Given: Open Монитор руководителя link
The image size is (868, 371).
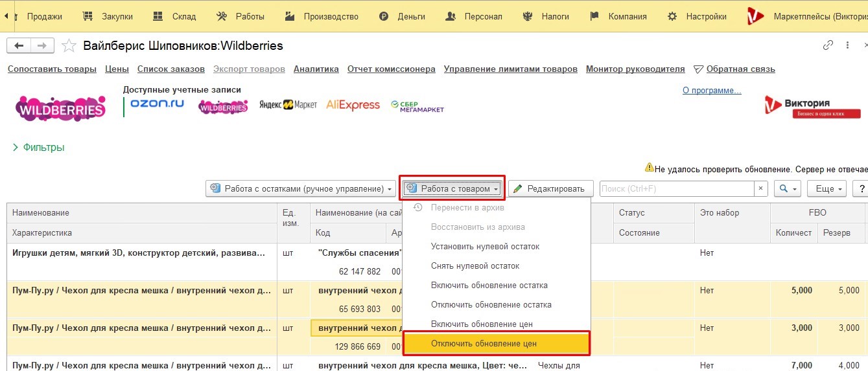Looking at the screenshot, I should click(635, 69).
